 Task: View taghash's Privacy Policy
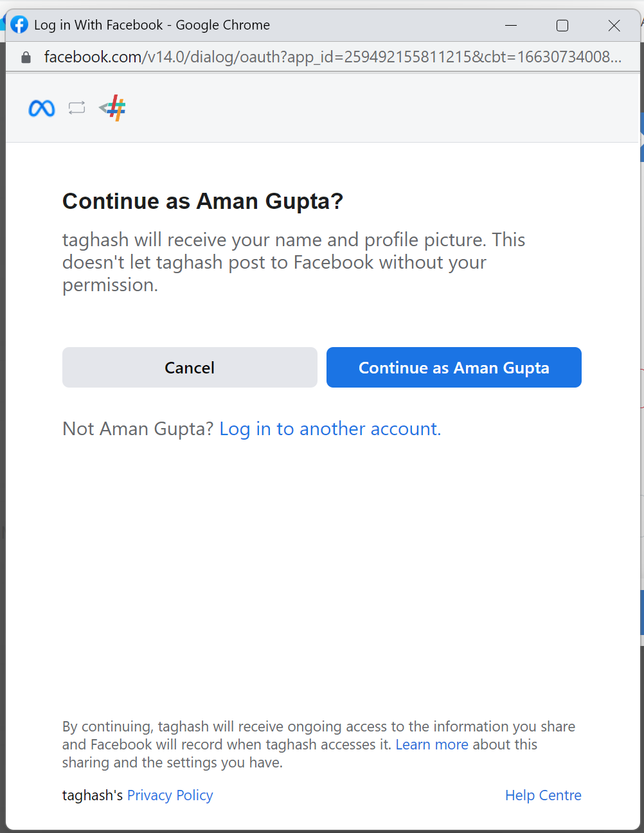coord(170,795)
